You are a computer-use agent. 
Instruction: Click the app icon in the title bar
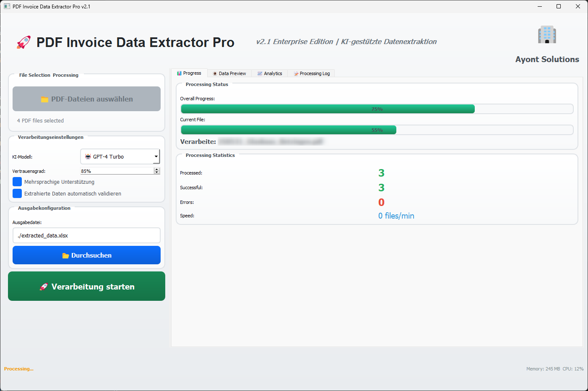tap(7, 6)
